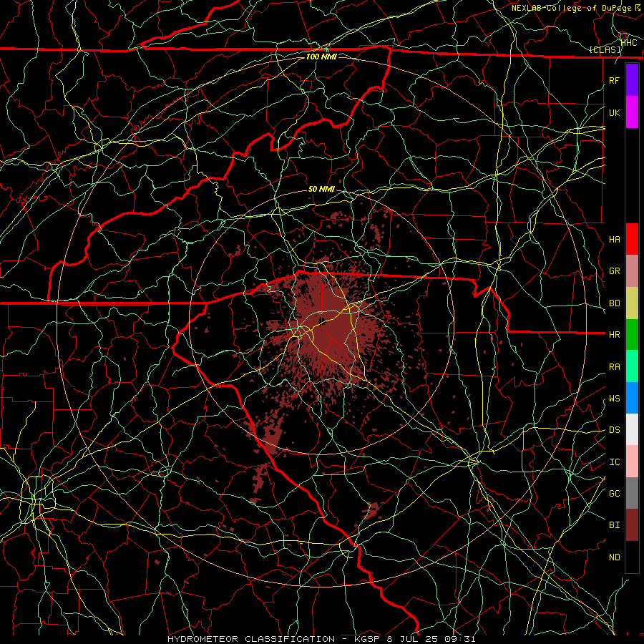Click the [CLAS] unit label
Viewport: 644px width, 644px height.
tap(605, 50)
